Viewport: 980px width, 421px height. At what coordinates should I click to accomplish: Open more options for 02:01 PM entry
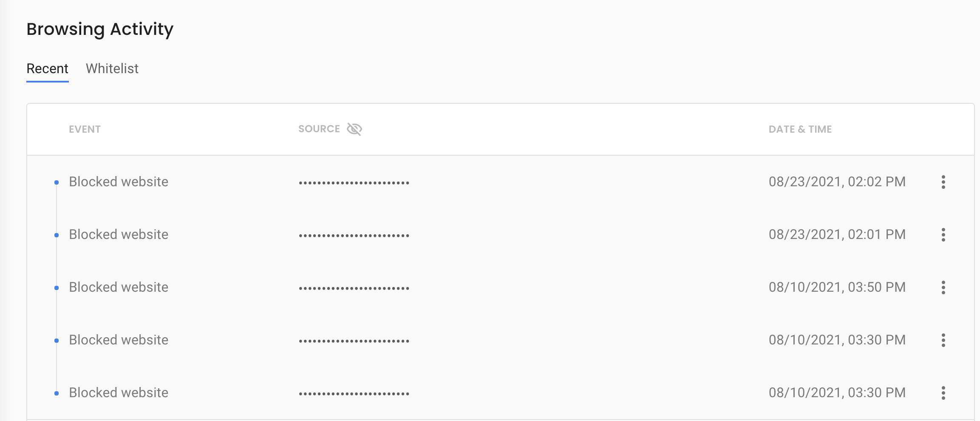(943, 235)
